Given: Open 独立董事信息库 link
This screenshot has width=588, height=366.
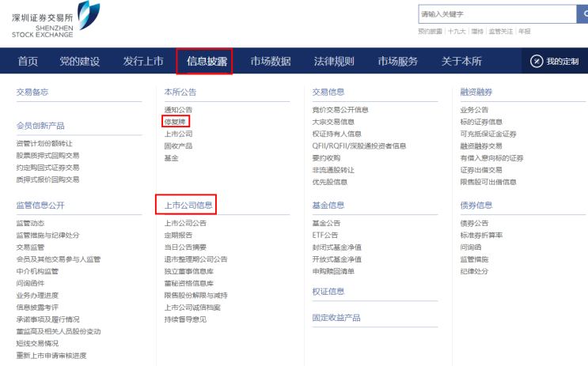Looking at the screenshot, I should coord(188,271).
